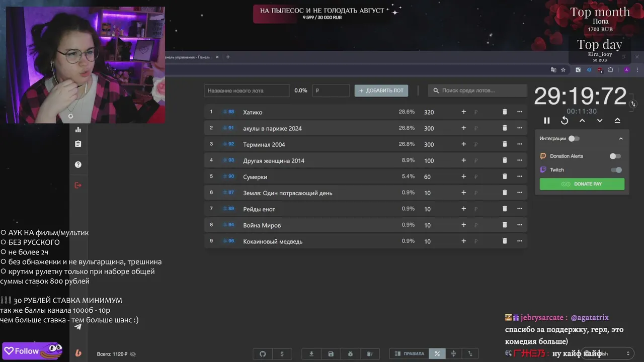The width and height of the screenshot is (644, 362).
Task: Open more options for Сумерки lot
Action: click(x=520, y=176)
